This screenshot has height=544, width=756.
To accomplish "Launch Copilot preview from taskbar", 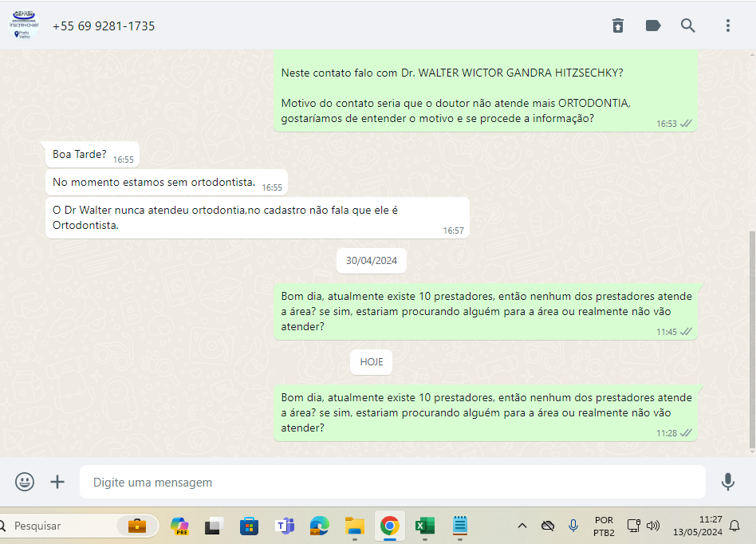I will point(180,526).
